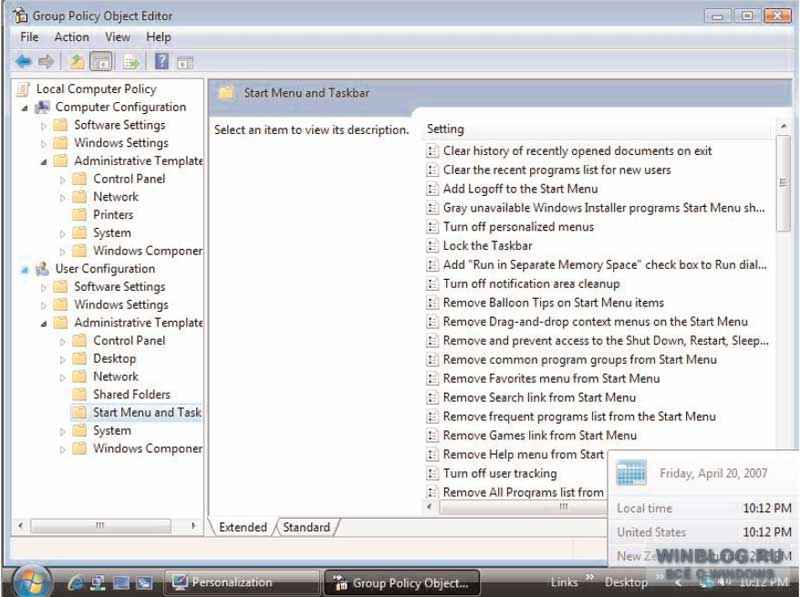800x597 pixels.
Task: Switch to the Personalization taskbar button
Action: click(x=240, y=582)
